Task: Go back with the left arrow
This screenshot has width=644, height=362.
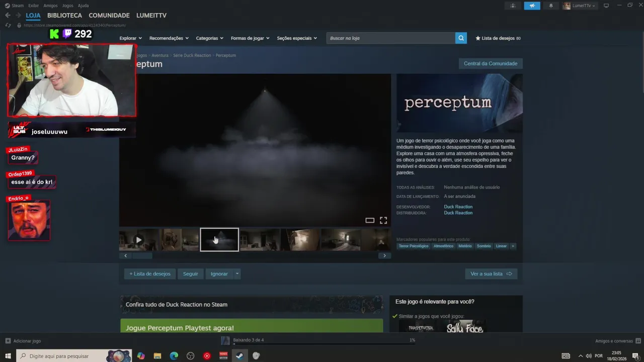Action: [8, 16]
